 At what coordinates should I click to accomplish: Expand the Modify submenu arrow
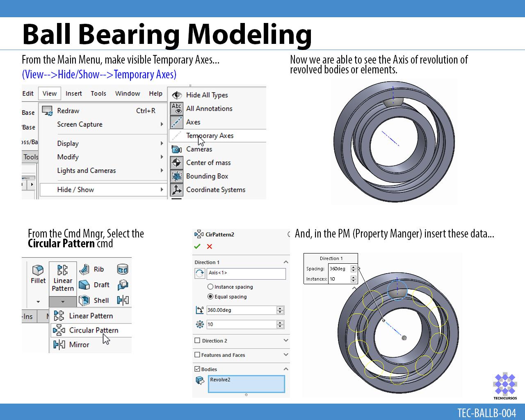point(162,157)
